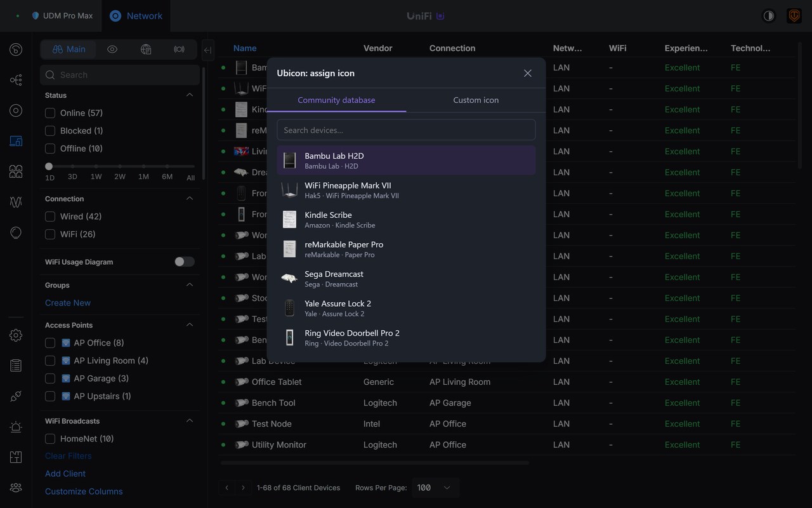Viewport: 812px width, 508px height.
Task: Click the Ring Video Doorbell icon
Action: [x=289, y=338]
